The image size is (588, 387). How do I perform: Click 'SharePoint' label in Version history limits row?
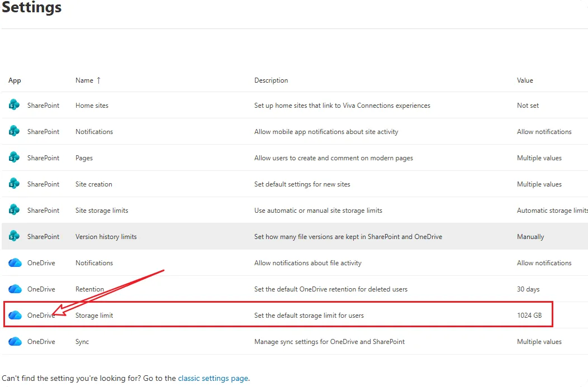click(43, 237)
